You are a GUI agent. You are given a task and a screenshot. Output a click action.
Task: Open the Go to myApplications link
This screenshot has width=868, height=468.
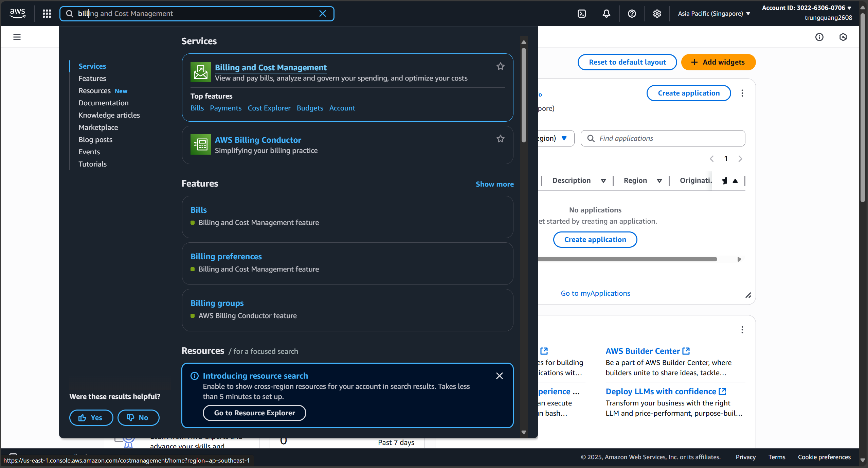[595, 293]
